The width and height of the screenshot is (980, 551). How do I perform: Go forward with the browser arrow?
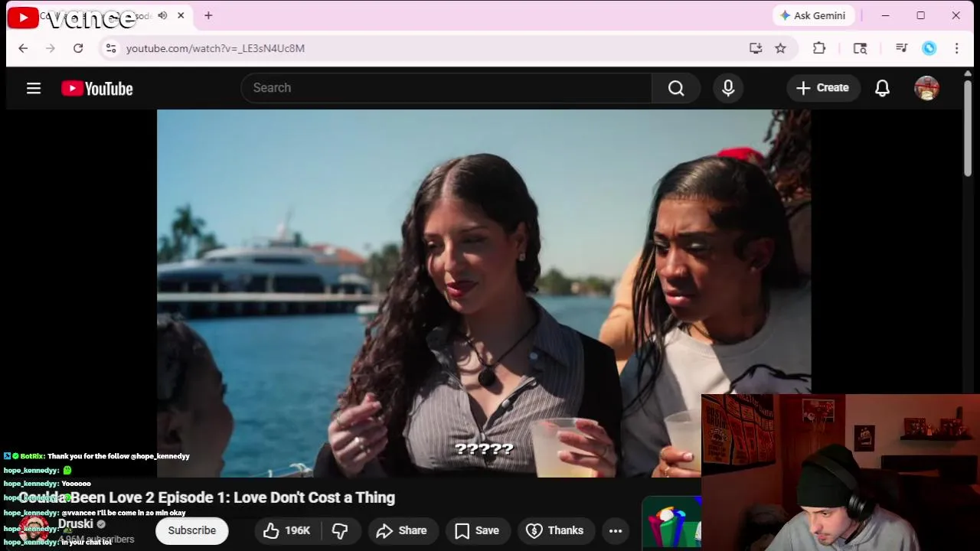tap(51, 48)
